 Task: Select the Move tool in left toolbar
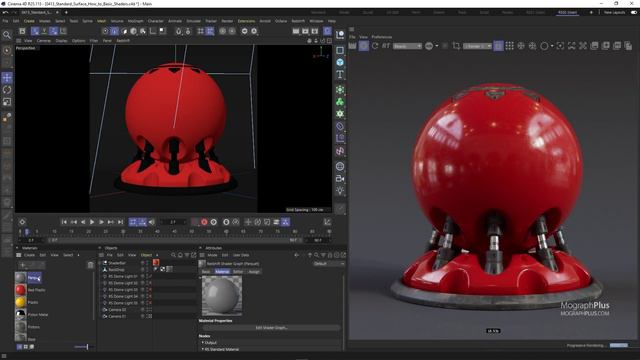(x=7, y=78)
